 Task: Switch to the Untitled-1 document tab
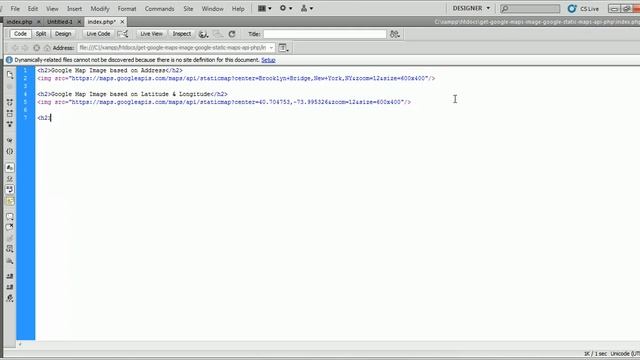point(60,22)
